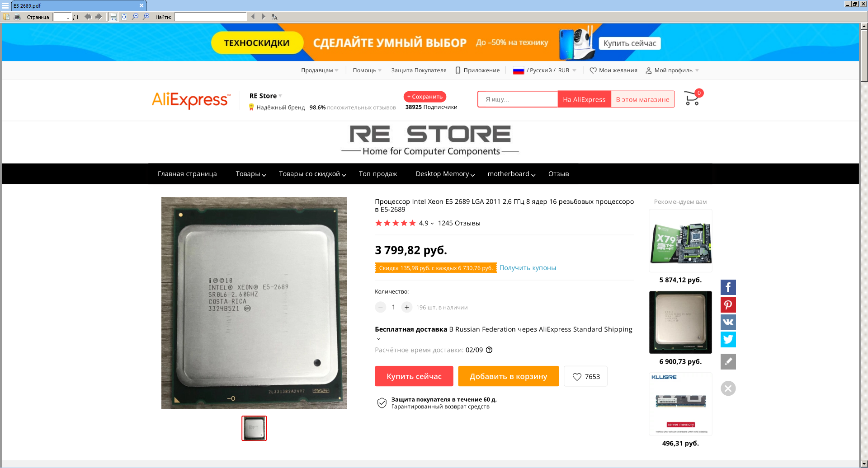The width and height of the screenshot is (868, 468).
Task: Share via the Facebook icon
Action: pyautogui.click(x=728, y=287)
